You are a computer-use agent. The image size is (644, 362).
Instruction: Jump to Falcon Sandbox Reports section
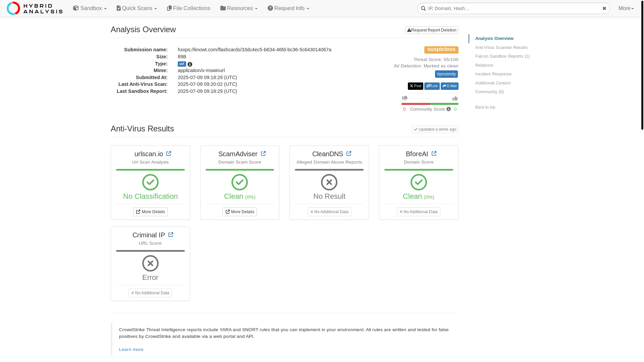point(502,56)
